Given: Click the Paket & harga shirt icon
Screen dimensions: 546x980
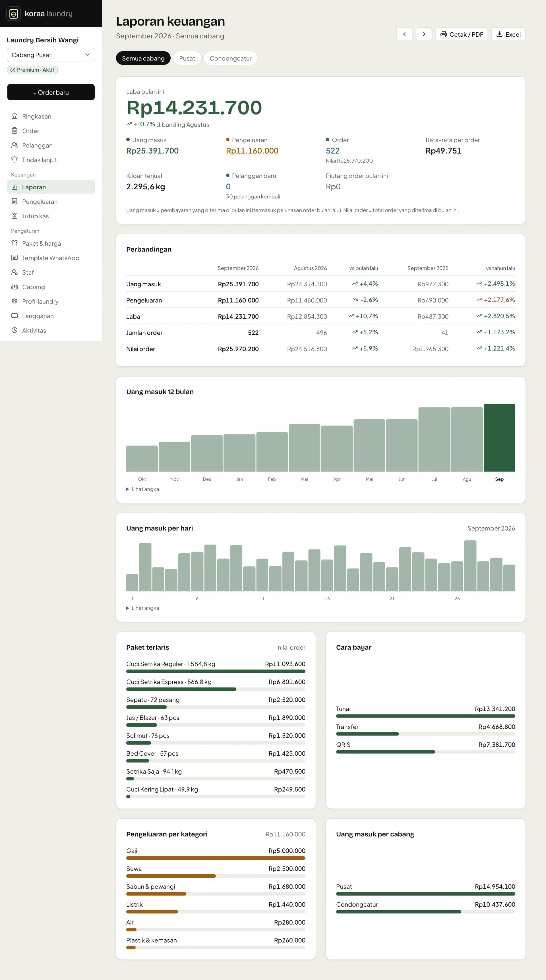Looking at the screenshot, I should (x=15, y=243).
